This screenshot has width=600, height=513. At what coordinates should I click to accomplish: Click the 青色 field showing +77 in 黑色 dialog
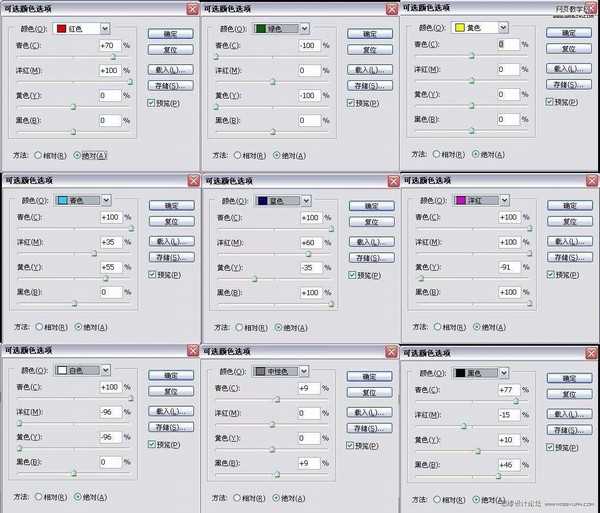(509, 389)
